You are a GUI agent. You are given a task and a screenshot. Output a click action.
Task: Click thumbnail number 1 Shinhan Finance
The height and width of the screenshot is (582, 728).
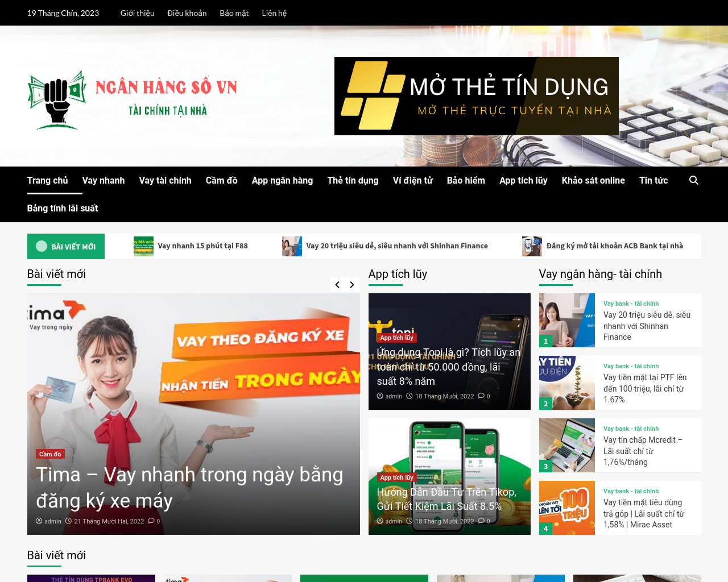pyautogui.click(x=567, y=320)
